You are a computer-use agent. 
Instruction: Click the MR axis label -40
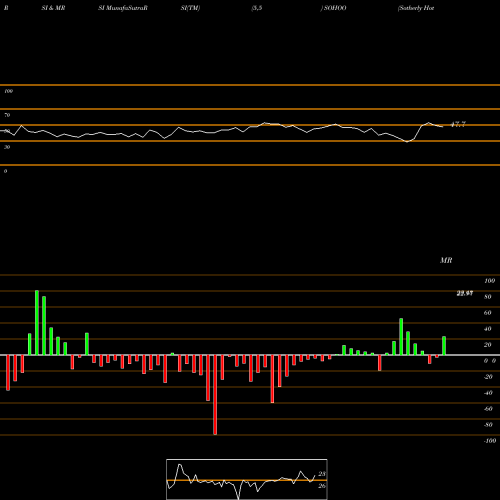click(x=488, y=393)
